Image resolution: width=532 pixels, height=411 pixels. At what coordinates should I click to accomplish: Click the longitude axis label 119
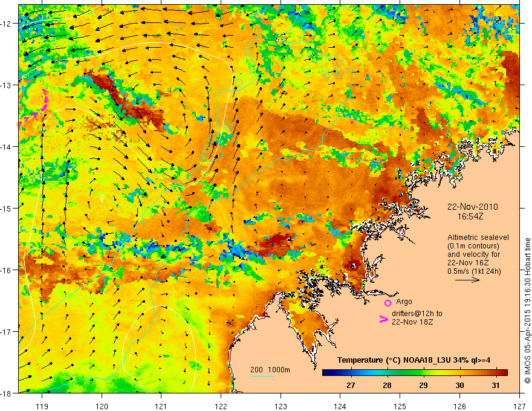pos(42,406)
